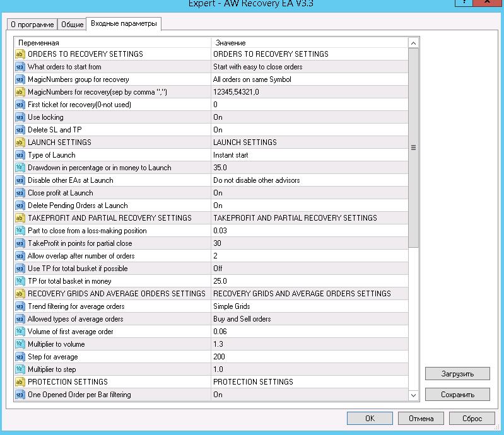504x435 pixels.
Task: Click the scrollbar down arrow
Action: 413,395
